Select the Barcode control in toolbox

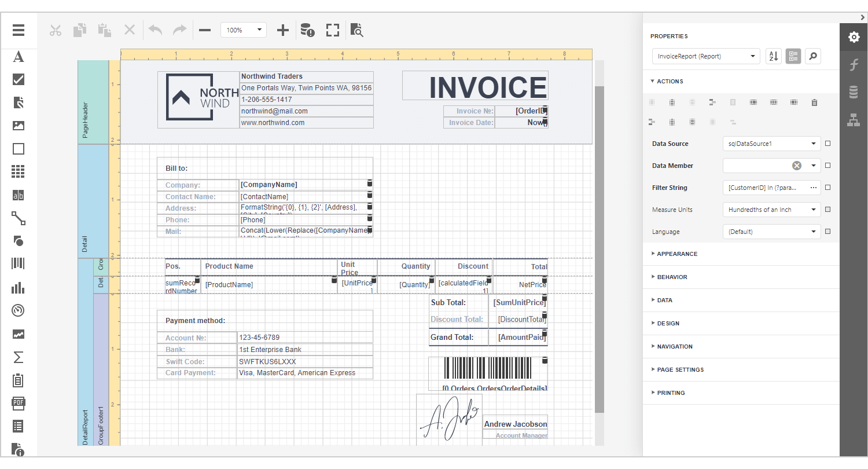[x=18, y=264]
